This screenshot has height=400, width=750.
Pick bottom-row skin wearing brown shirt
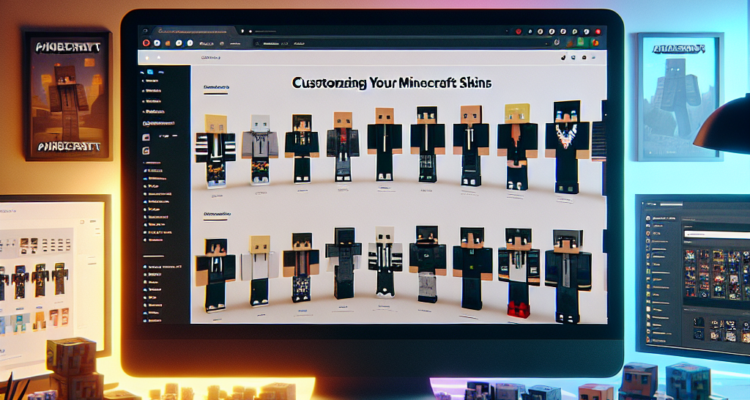301,267
